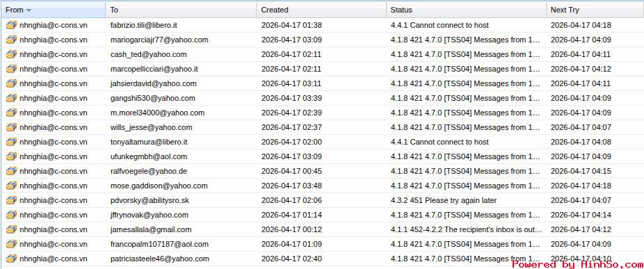Click mail icon for pdvorsky@abilitysro.sk row
644x269 pixels.
point(12,200)
